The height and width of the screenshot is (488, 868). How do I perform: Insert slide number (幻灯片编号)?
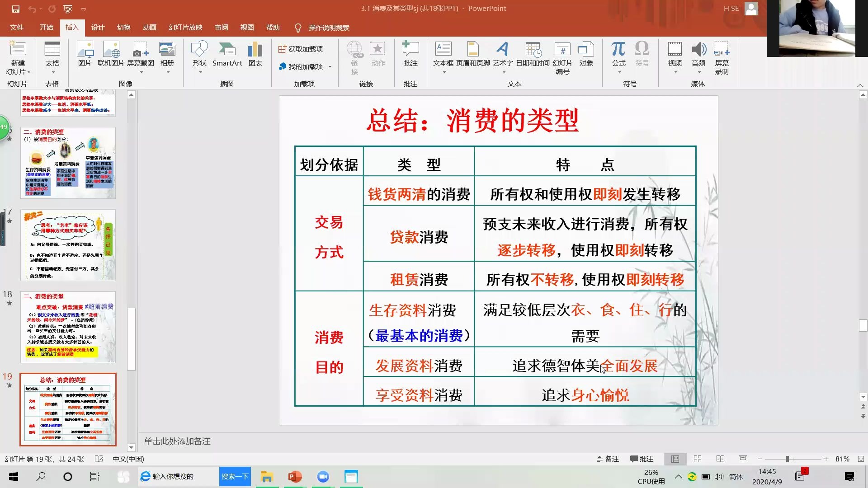(562, 58)
